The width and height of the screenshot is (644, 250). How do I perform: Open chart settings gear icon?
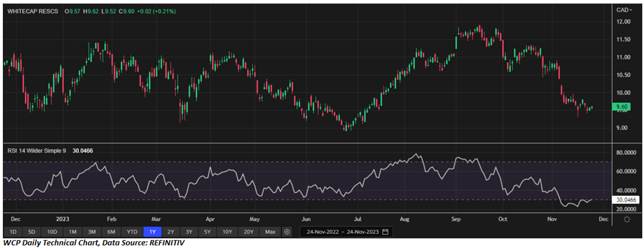pyautogui.click(x=627, y=219)
